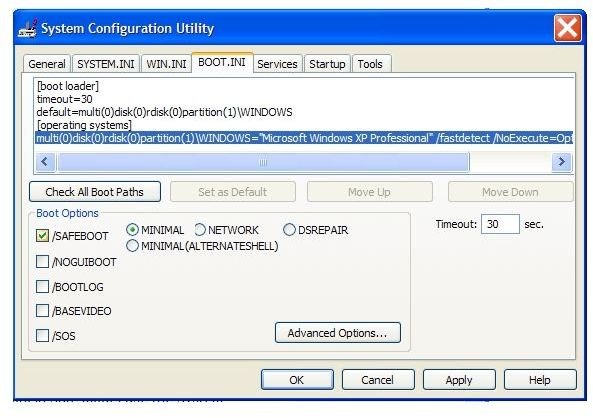Close the System Configuration Utility window
The width and height of the screenshot is (593, 418).
tap(567, 28)
